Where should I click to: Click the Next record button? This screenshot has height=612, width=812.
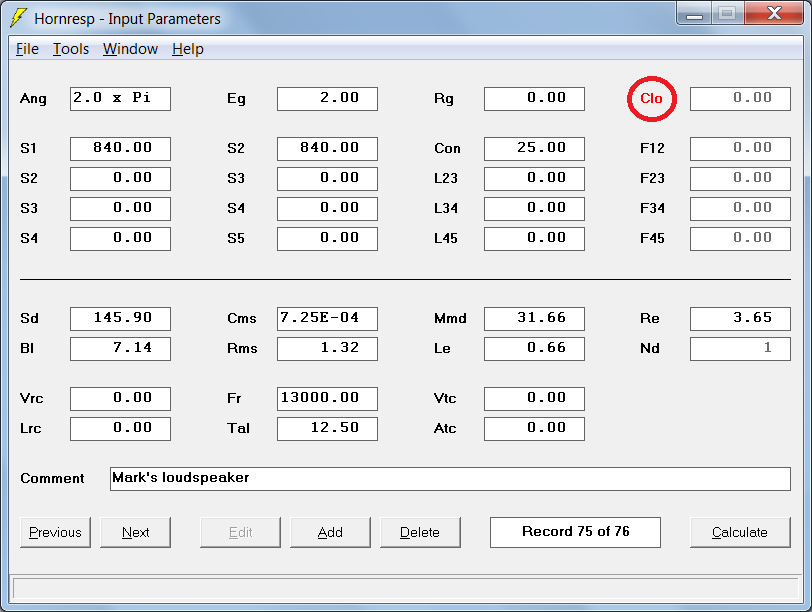point(135,532)
